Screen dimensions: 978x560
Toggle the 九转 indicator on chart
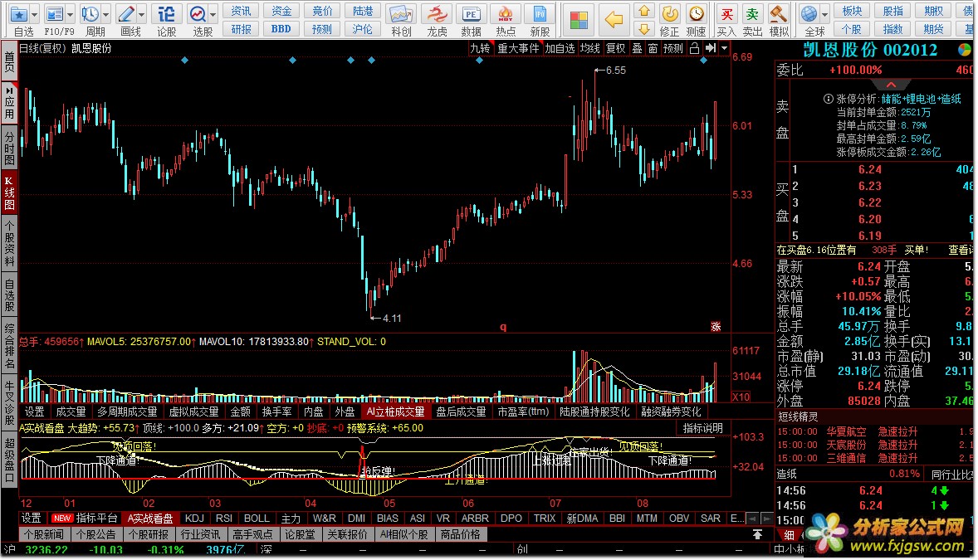(x=480, y=49)
